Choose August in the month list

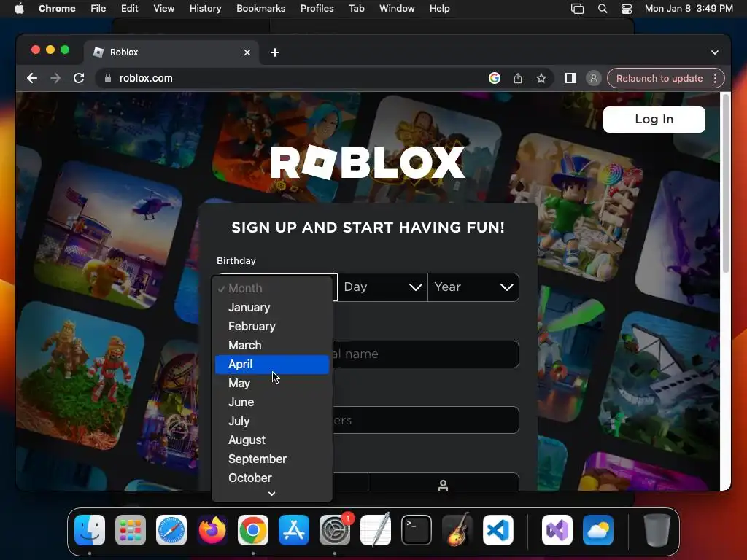click(272, 440)
